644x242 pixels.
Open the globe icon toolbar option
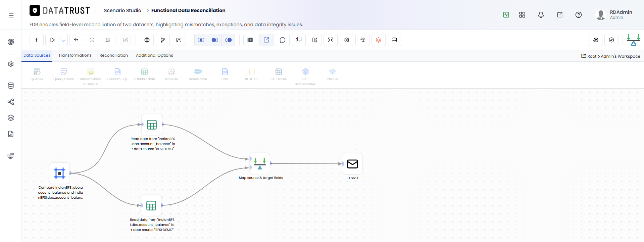coord(147,40)
